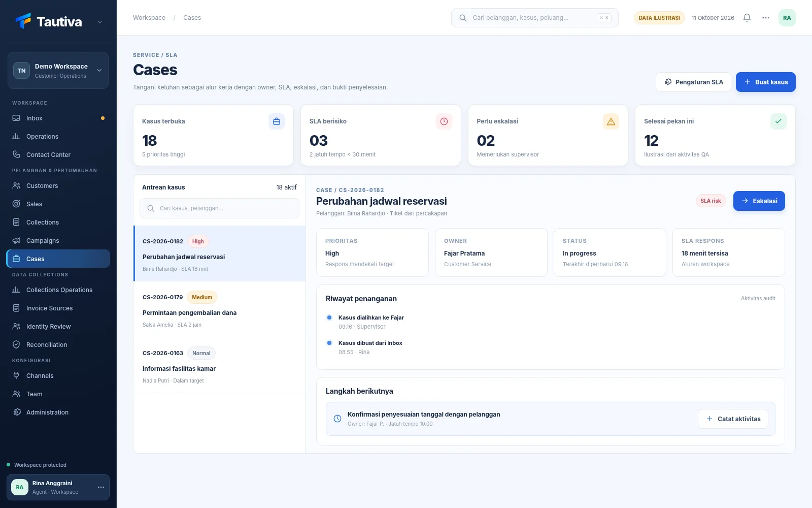Open the Sales section
The width and height of the screenshot is (812, 508).
58,204
